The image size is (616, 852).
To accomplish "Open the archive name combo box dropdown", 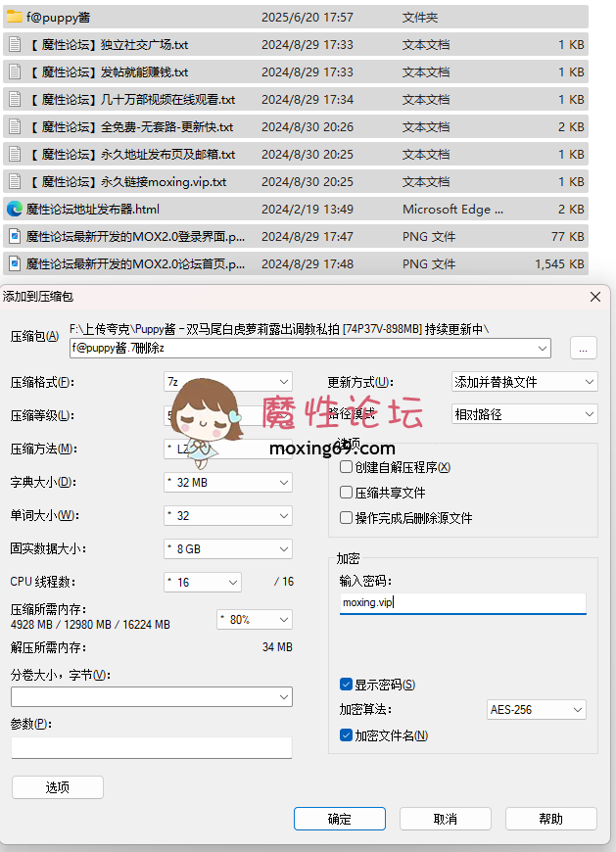I will (543, 349).
